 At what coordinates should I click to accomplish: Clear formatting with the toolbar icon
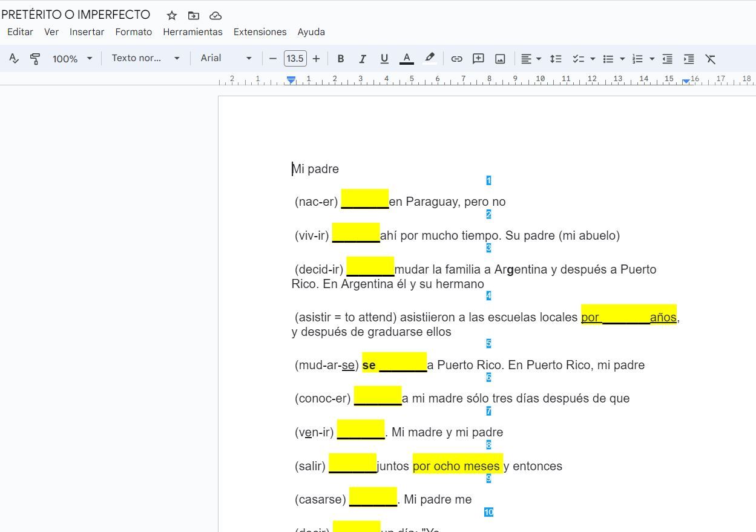[x=710, y=59]
